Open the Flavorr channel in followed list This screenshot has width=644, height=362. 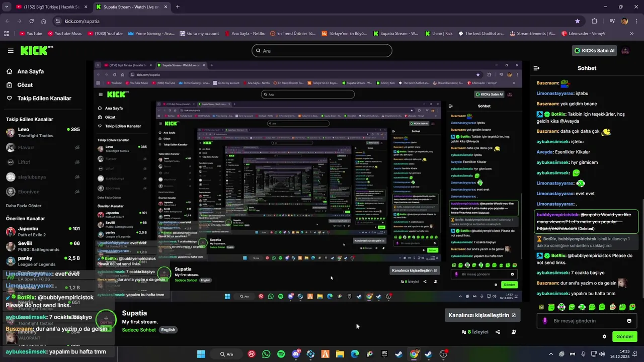(x=43, y=148)
